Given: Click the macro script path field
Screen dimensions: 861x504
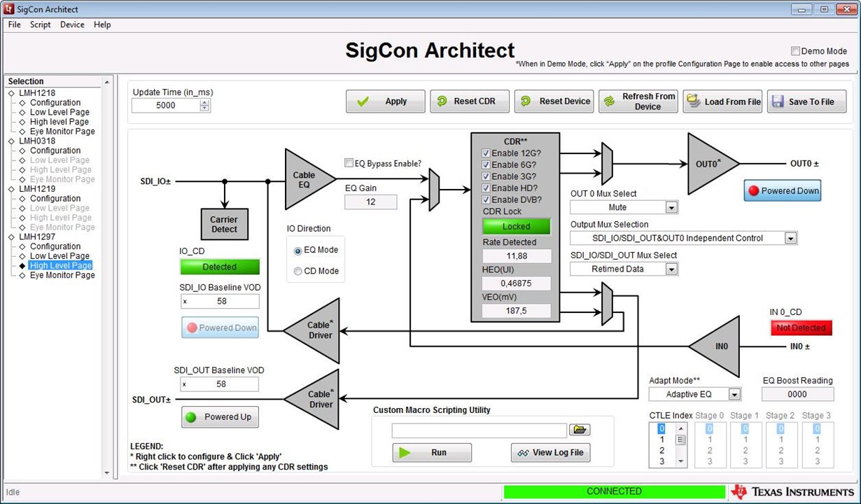Looking at the screenshot, I should [x=479, y=430].
